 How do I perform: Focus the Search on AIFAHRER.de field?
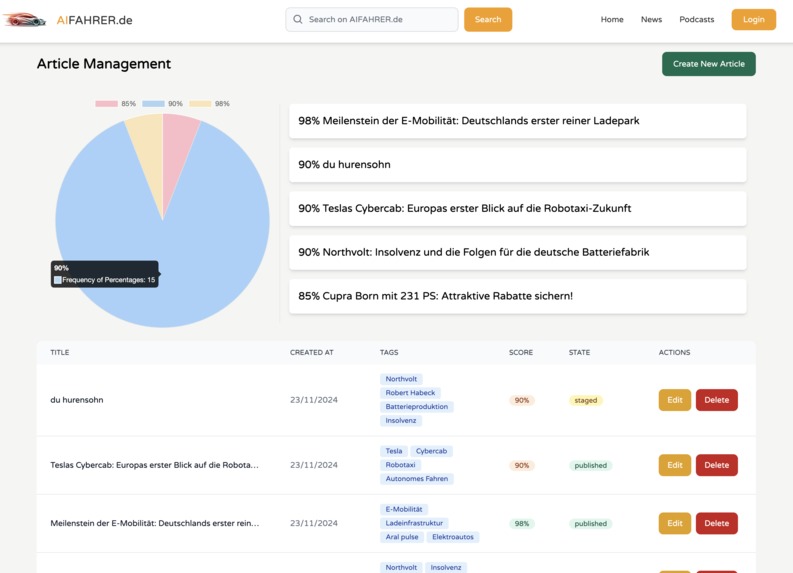372,19
